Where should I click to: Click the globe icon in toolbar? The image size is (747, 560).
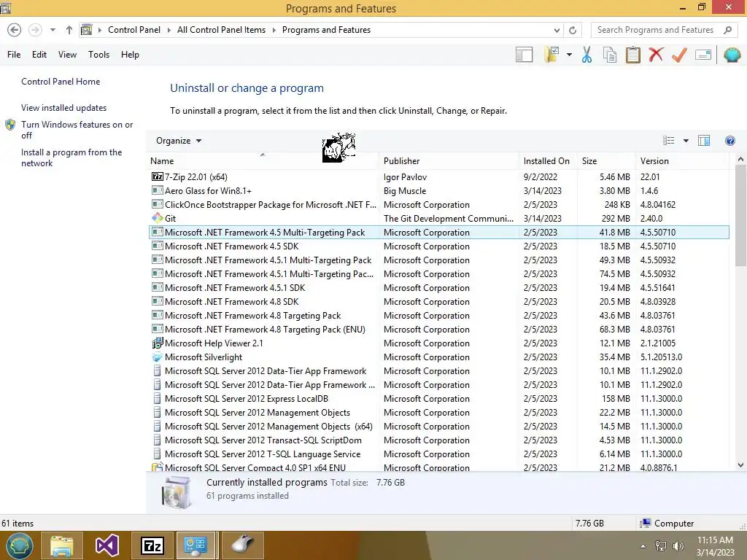732,55
